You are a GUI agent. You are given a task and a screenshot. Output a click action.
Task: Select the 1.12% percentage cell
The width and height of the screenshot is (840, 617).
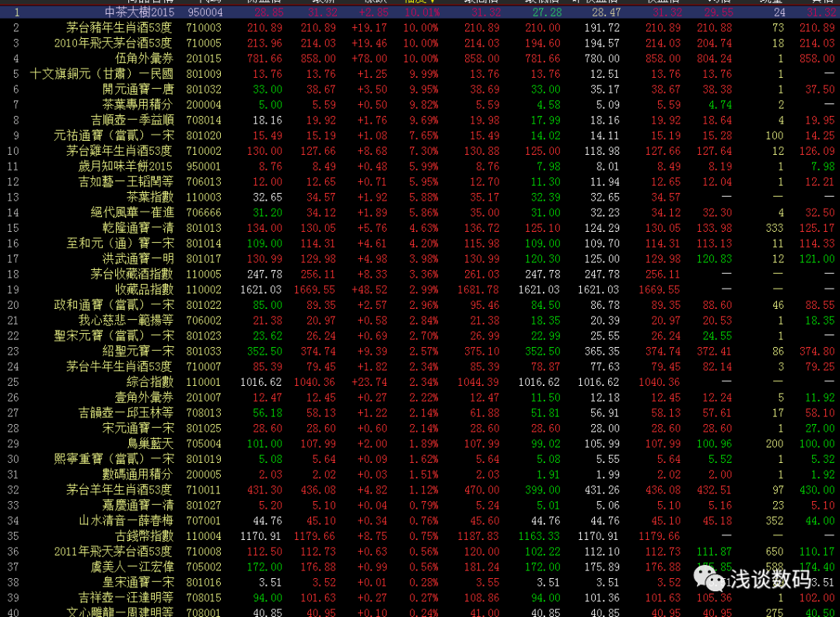(423, 490)
